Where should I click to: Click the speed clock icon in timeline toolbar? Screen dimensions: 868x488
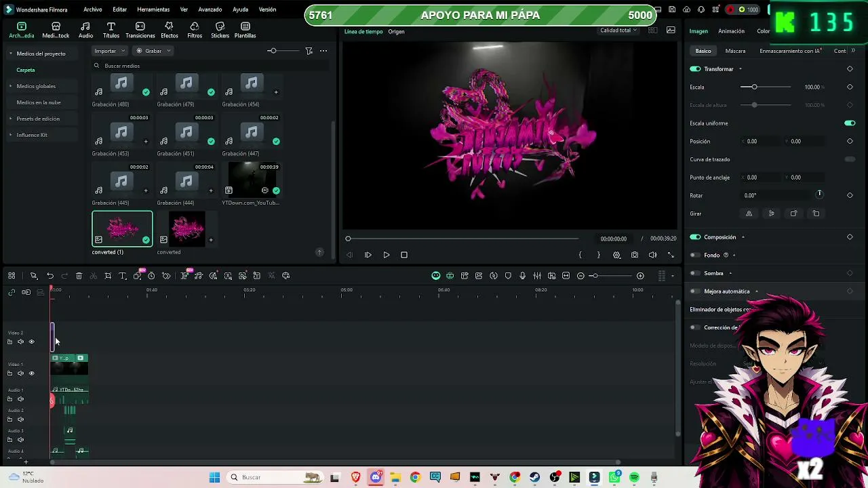point(151,276)
